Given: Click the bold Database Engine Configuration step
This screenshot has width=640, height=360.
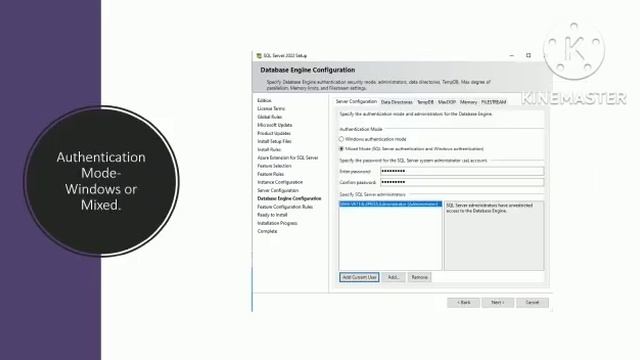Looking at the screenshot, I should pos(289,198).
